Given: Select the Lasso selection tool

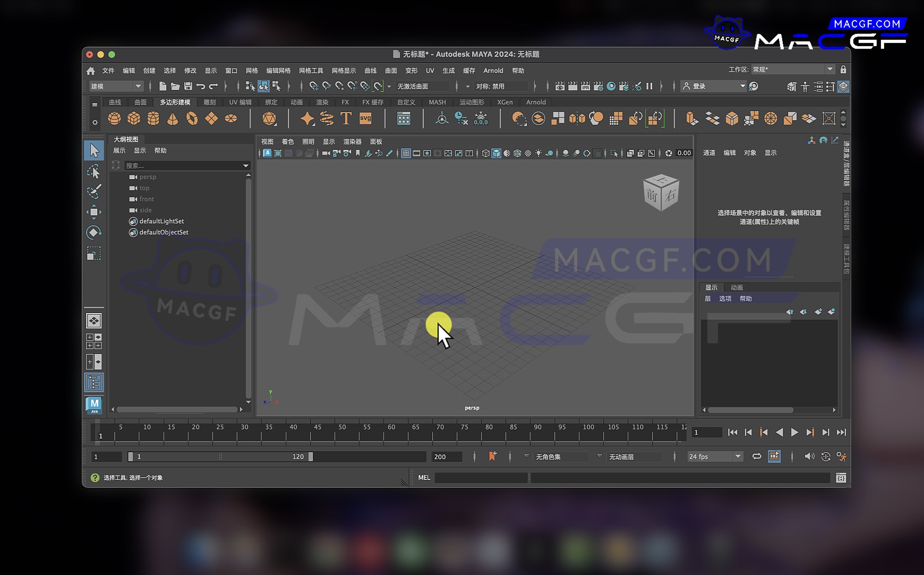Looking at the screenshot, I should click(93, 171).
